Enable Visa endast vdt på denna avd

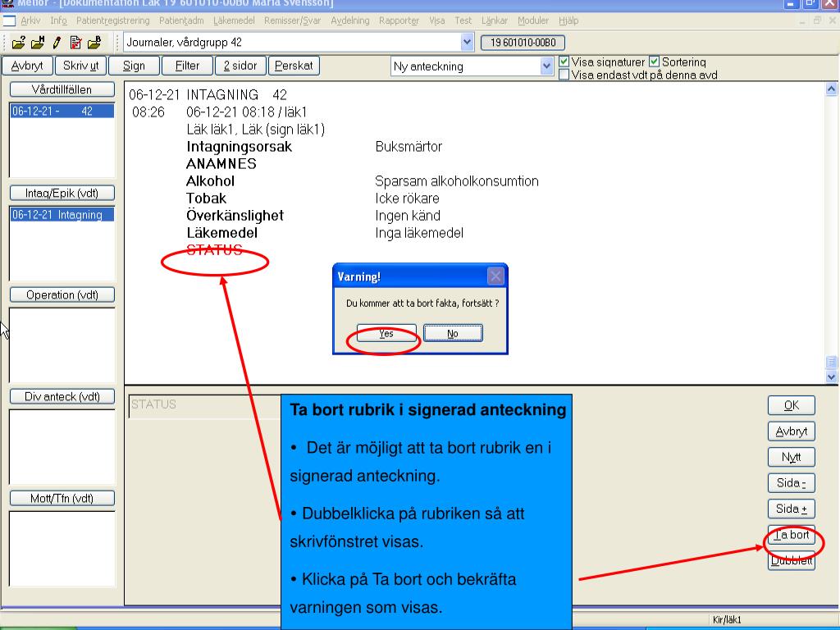[564, 75]
